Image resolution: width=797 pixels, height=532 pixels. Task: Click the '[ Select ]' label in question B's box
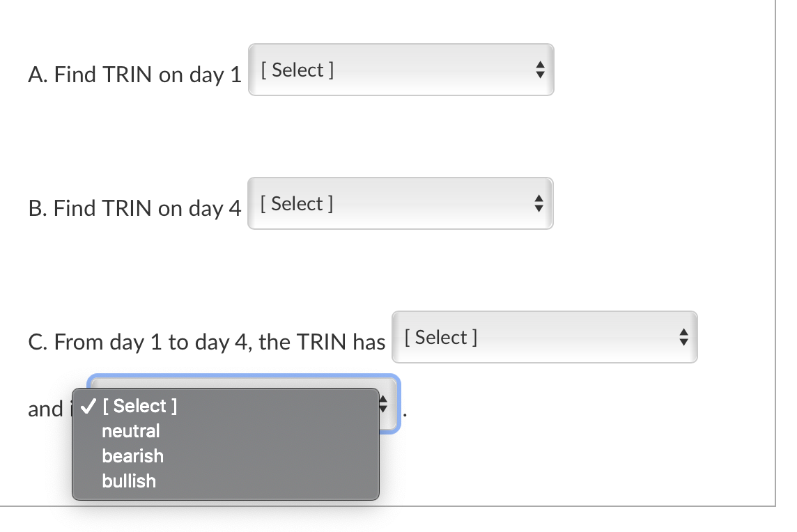point(296,203)
